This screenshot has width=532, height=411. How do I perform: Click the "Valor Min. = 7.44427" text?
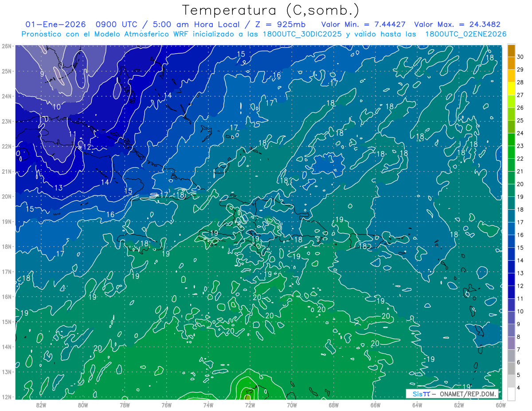tap(364, 24)
